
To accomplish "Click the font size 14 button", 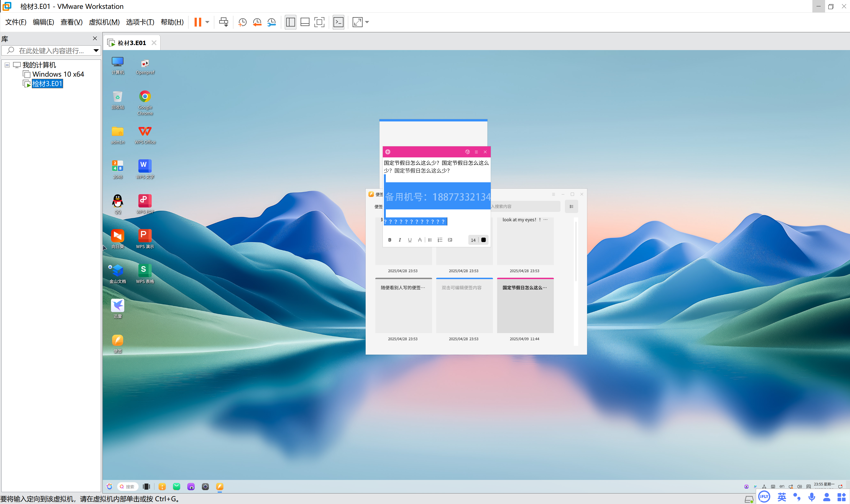I will (x=473, y=240).
